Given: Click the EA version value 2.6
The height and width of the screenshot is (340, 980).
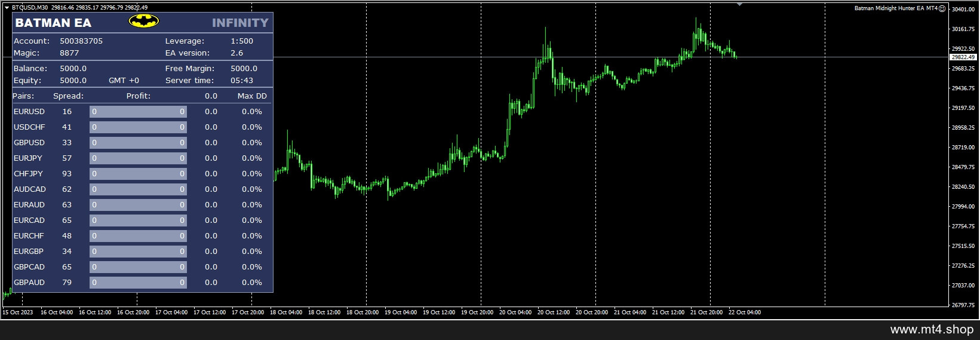Looking at the screenshot, I should [x=236, y=53].
